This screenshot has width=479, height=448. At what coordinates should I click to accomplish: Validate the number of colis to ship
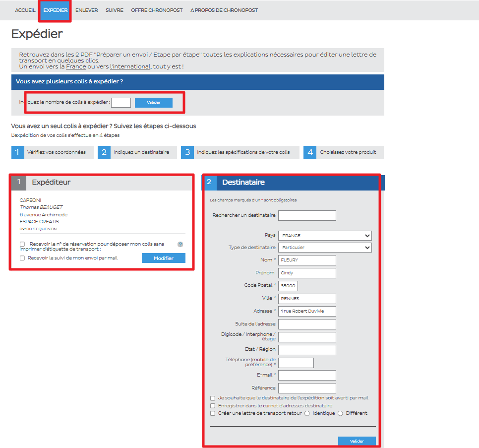point(154,103)
